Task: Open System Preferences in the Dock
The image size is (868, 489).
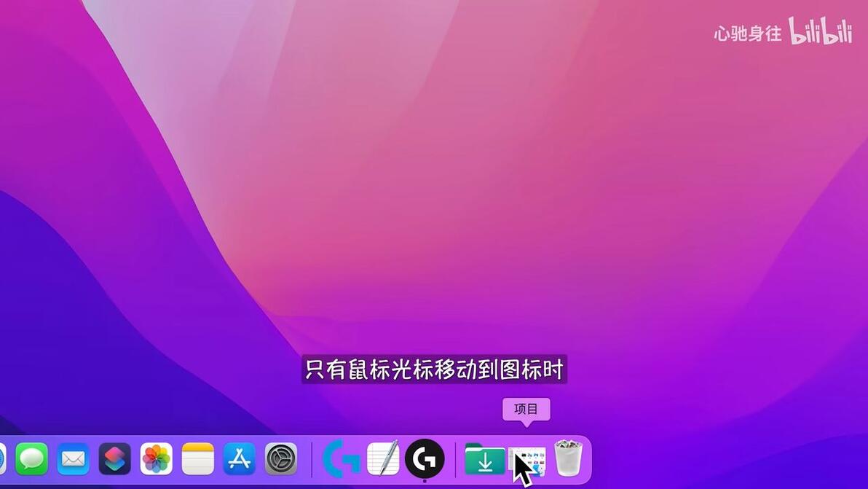Action: click(280, 458)
